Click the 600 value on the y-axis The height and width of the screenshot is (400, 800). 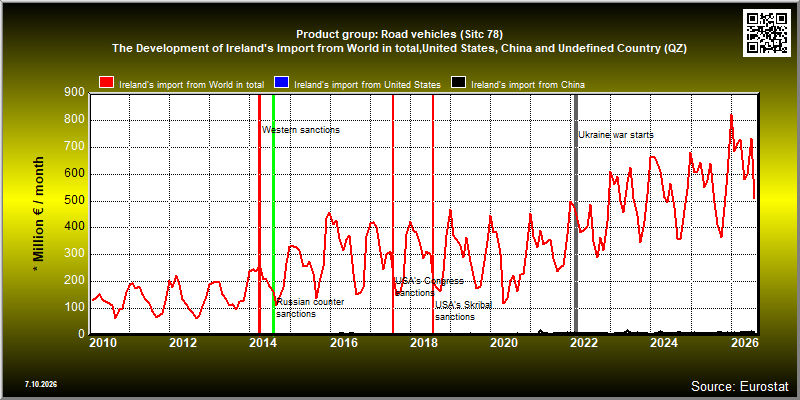(x=74, y=174)
